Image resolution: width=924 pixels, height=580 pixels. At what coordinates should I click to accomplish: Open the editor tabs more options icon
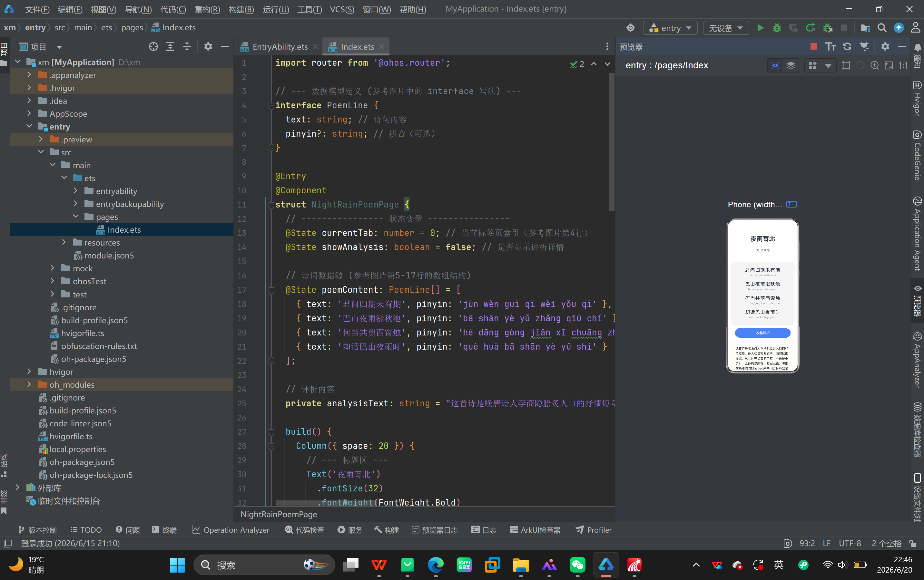pos(607,46)
